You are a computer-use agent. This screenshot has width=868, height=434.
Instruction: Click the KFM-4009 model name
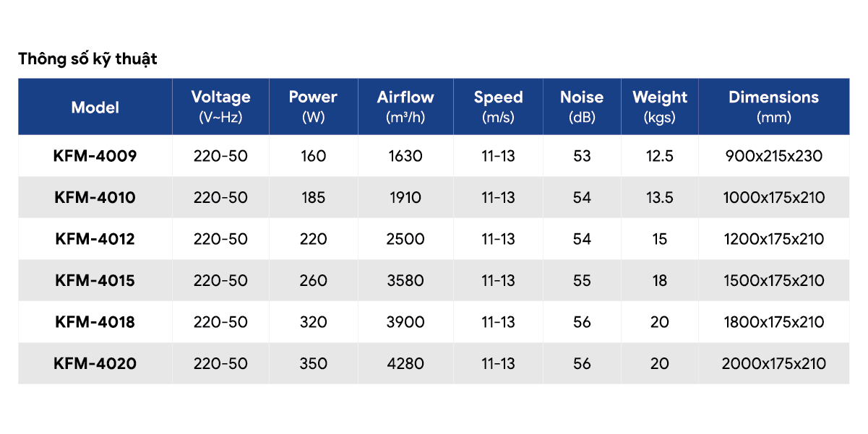95,156
